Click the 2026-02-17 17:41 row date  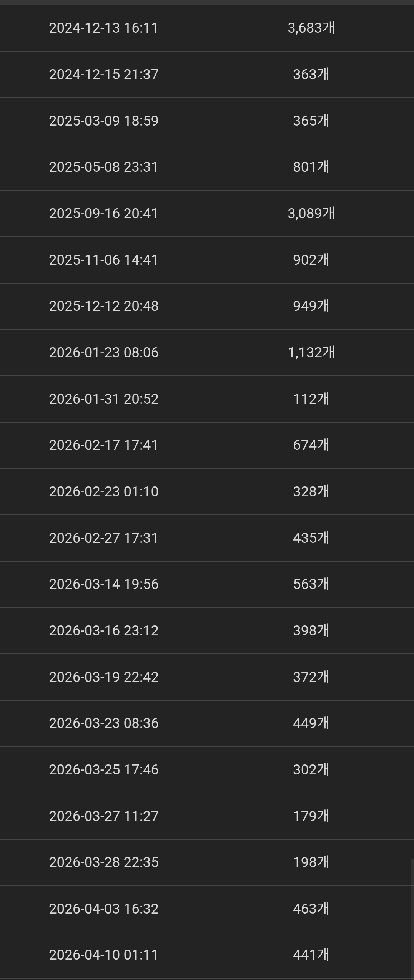coord(103,445)
